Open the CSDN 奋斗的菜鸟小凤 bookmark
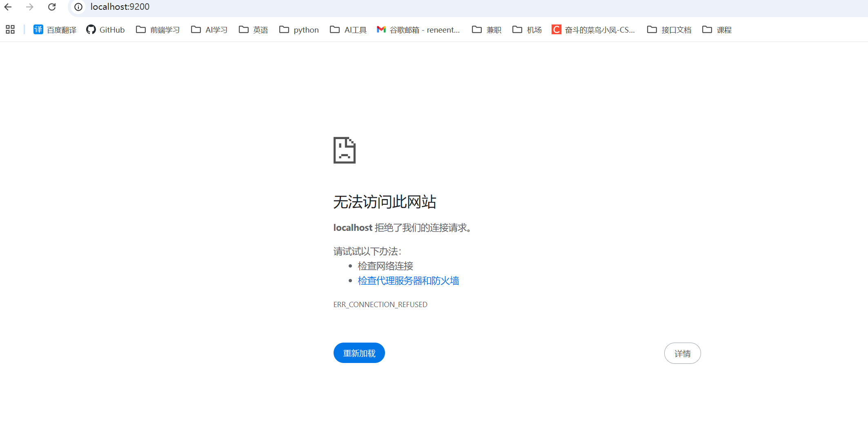 tap(593, 30)
